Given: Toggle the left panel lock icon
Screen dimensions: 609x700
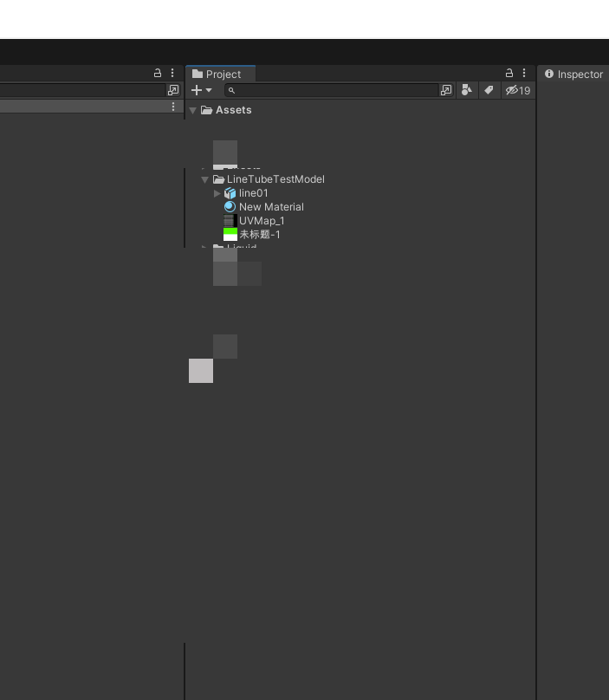Looking at the screenshot, I should tap(157, 73).
